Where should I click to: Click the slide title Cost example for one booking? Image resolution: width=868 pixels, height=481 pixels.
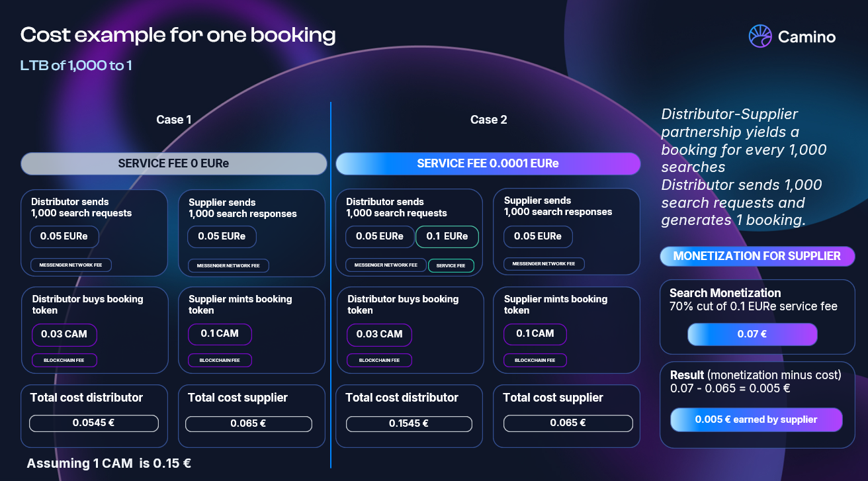click(x=178, y=35)
